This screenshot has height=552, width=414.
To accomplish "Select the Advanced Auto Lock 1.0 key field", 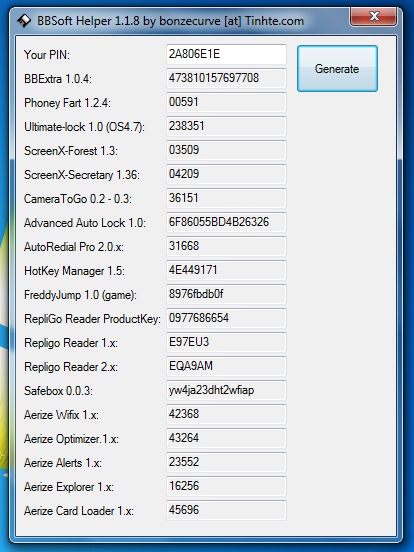I will [x=226, y=222].
